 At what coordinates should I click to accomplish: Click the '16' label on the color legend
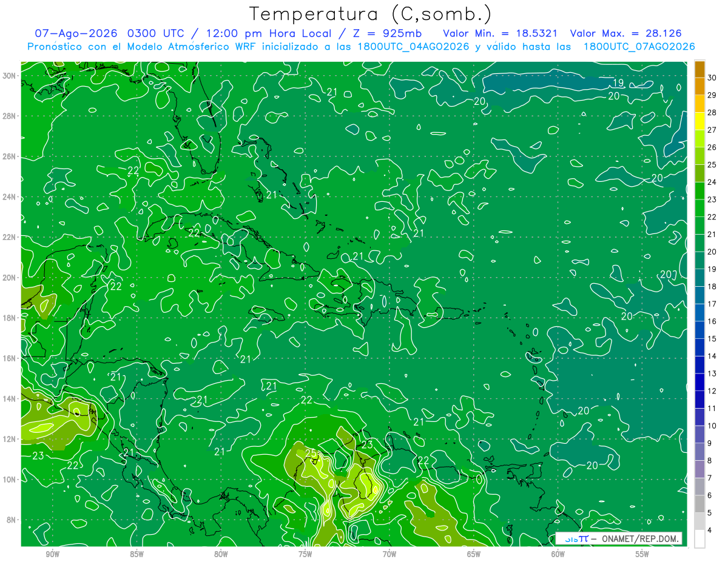[x=712, y=321]
